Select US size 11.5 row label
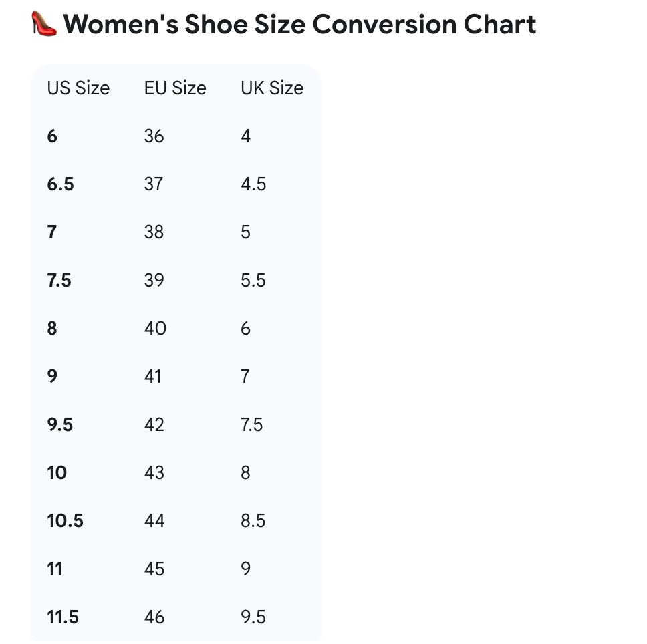 [63, 617]
